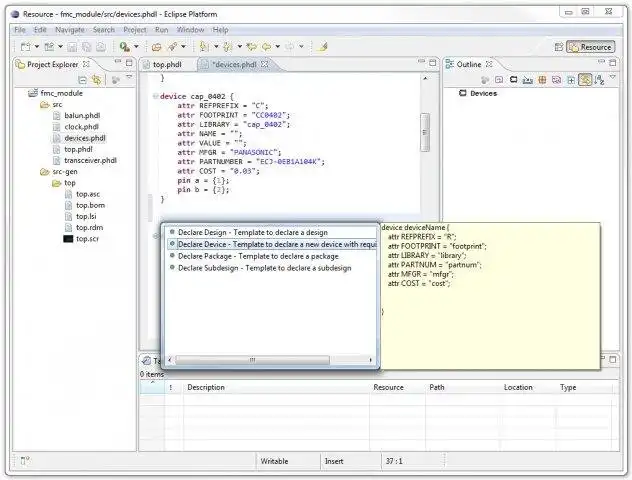Open the Navigate menu
The height and width of the screenshot is (480, 632).
(69, 30)
